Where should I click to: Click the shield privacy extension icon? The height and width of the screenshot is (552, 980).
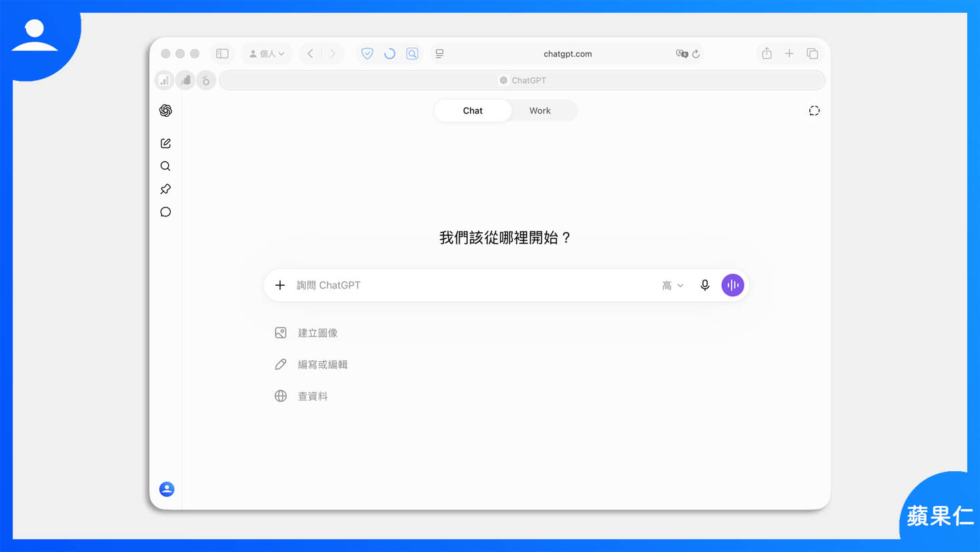pyautogui.click(x=367, y=53)
